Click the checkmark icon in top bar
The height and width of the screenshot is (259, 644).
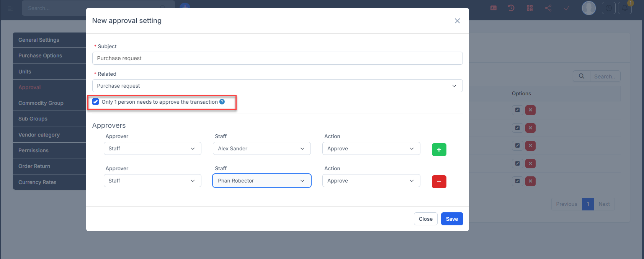pos(567,8)
